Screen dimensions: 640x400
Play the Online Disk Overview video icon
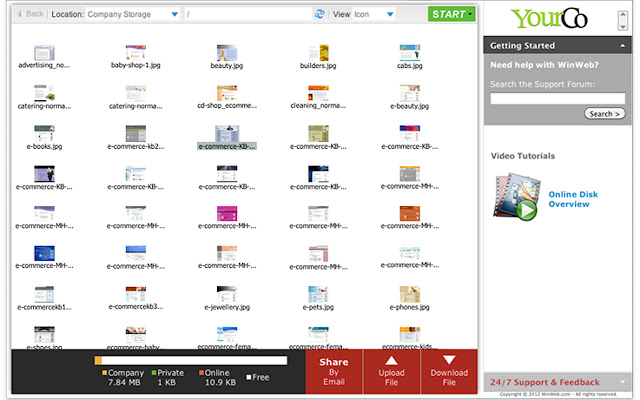point(516,197)
